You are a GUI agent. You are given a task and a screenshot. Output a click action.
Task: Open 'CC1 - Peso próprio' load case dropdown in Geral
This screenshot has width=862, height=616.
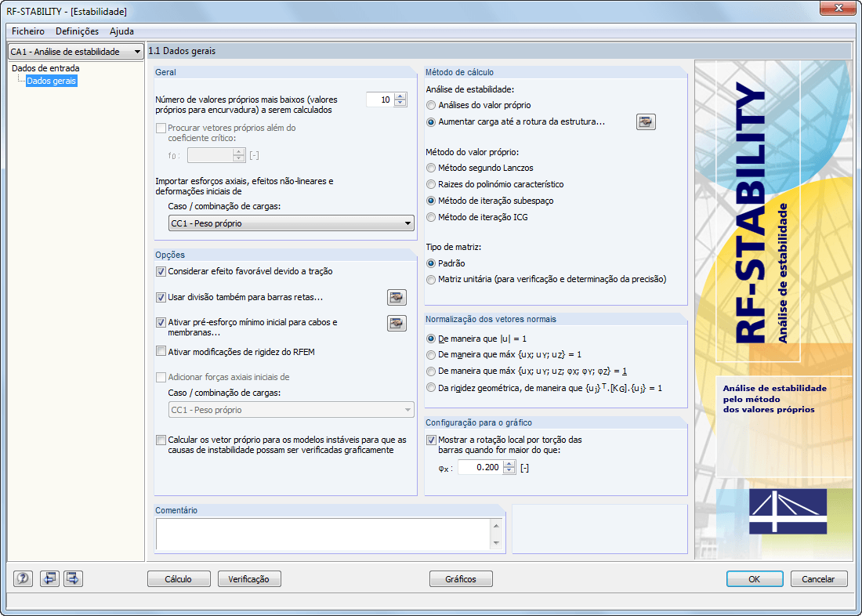(x=291, y=223)
